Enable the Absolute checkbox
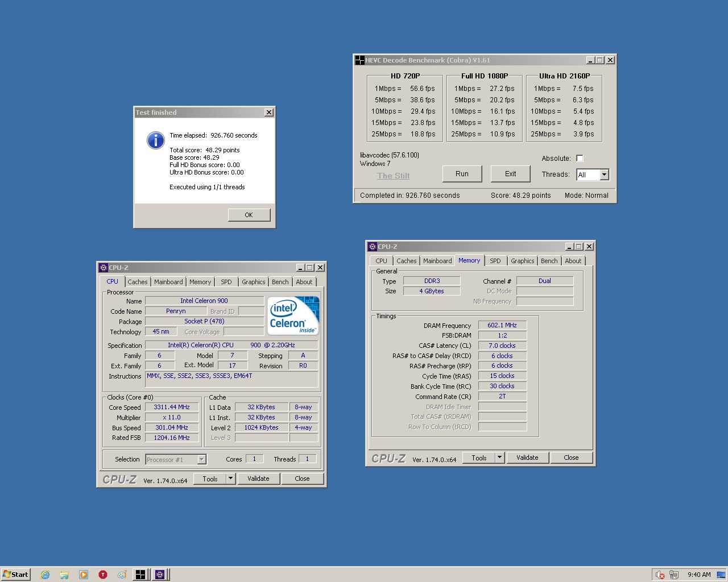Image resolution: width=728 pixels, height=582 pixels. point(580,159)
